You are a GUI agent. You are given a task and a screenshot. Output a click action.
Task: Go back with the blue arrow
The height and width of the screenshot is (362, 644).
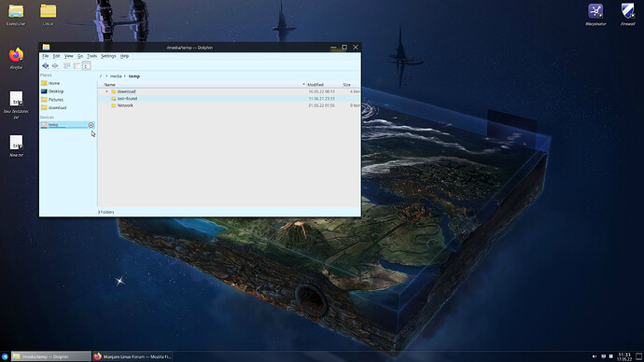pyautogui.click(x=45, y=65)
